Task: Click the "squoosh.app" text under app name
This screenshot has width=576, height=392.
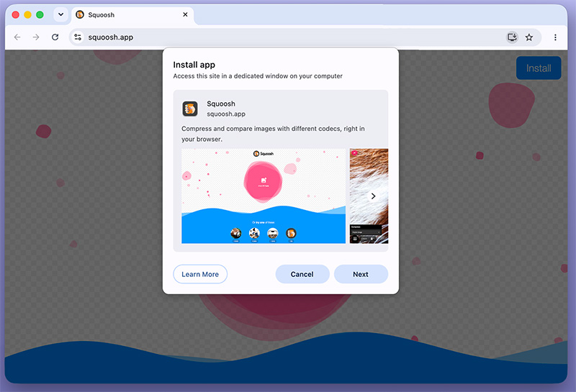Action: 226,114
